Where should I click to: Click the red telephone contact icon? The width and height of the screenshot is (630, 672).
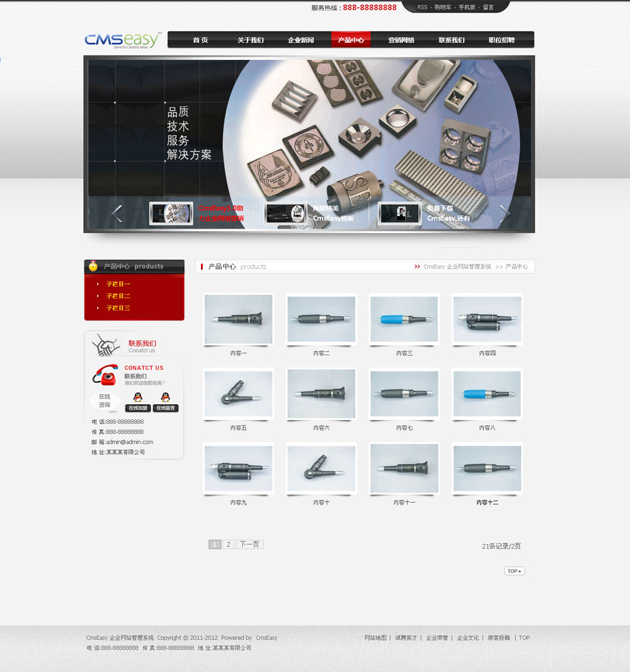105,375
